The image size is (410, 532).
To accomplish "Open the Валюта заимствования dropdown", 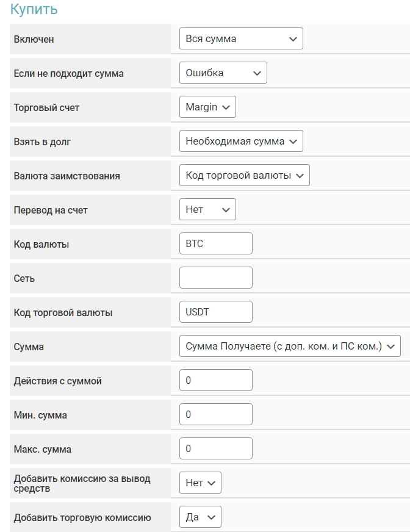I will (244, 176).
